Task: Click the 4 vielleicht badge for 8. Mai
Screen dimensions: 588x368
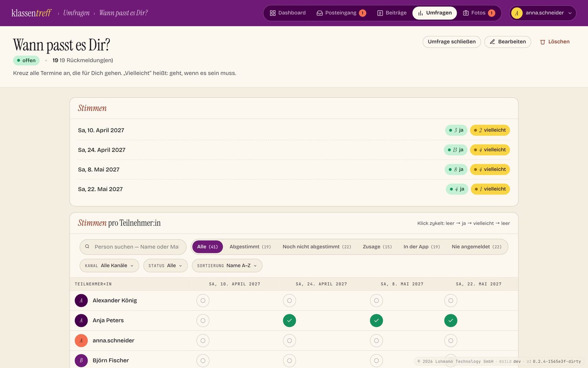Action: (490, 170)
